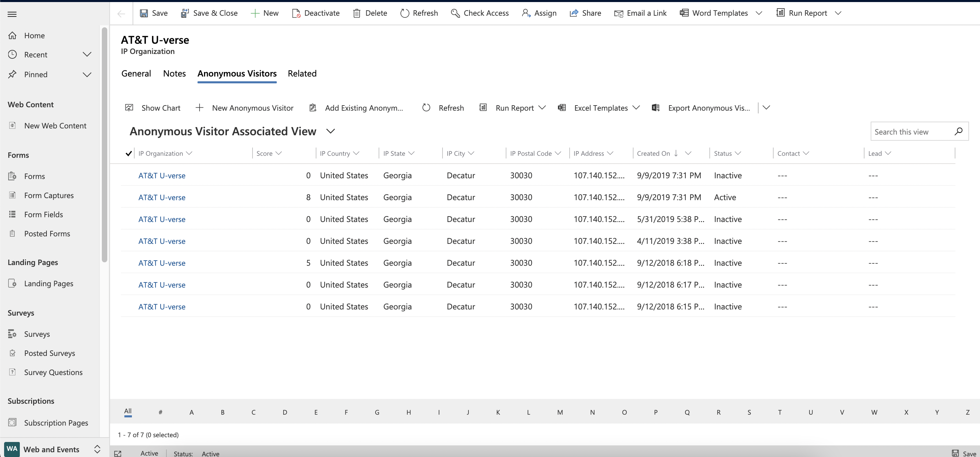The height and width of the screenshot is (457, 980).
Task: Open the Web and Events area switcher
Action: [x=97, y=449]
